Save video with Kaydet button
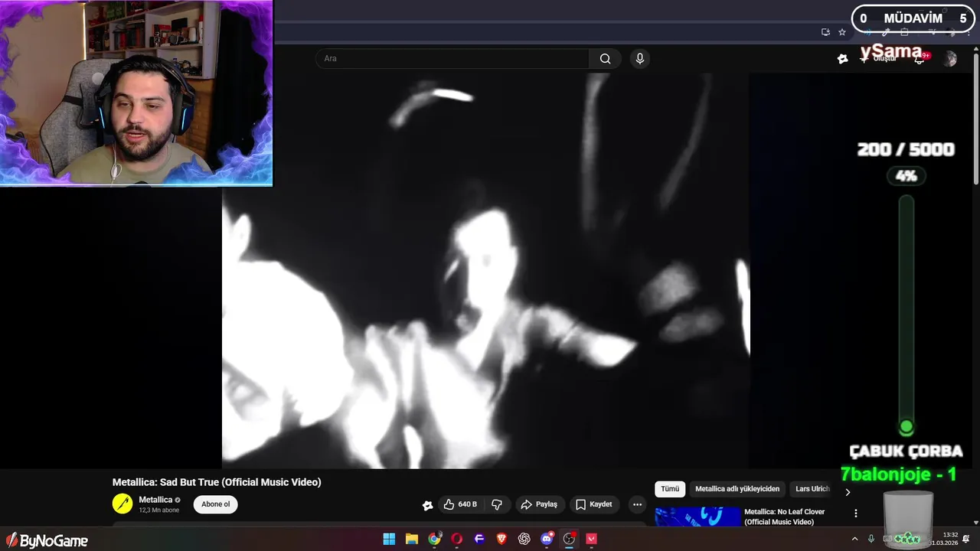The width and height of the screenshot is (980, 551). click(x=594, y=504)
